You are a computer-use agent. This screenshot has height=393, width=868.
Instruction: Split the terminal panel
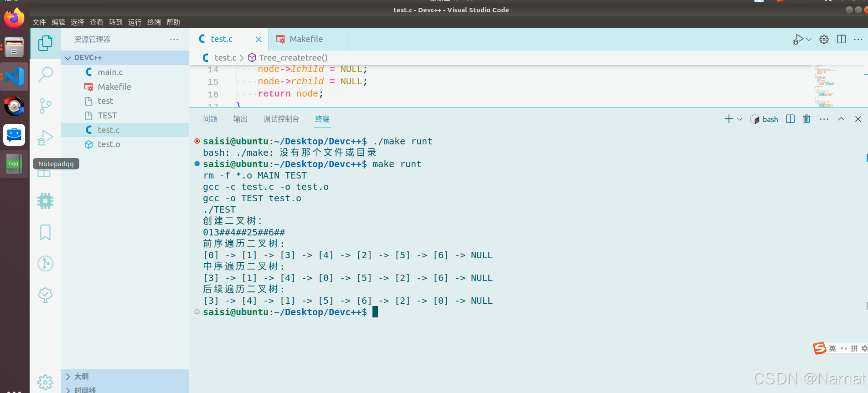click(790, 119)
